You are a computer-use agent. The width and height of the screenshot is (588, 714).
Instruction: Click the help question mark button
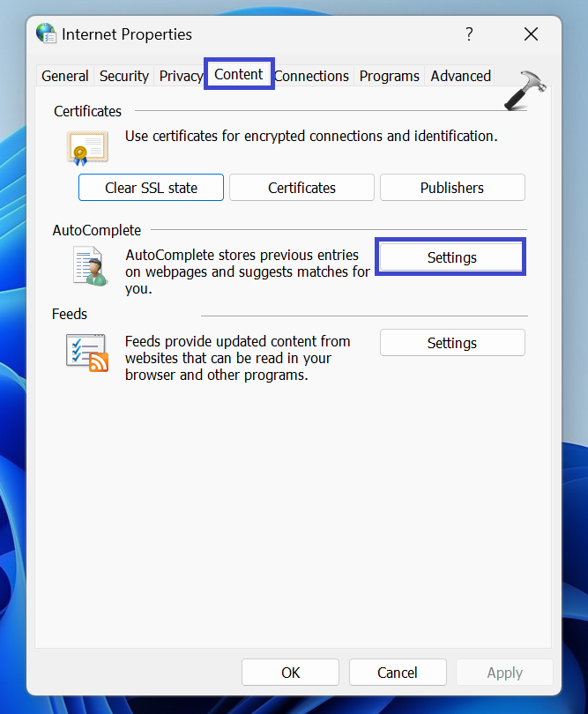tap(469, 34)
